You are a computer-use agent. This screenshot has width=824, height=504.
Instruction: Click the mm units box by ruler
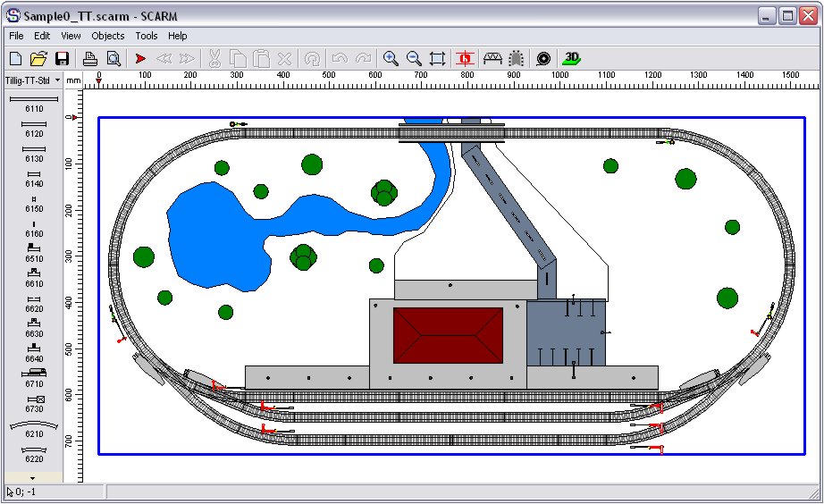[73, 80]
